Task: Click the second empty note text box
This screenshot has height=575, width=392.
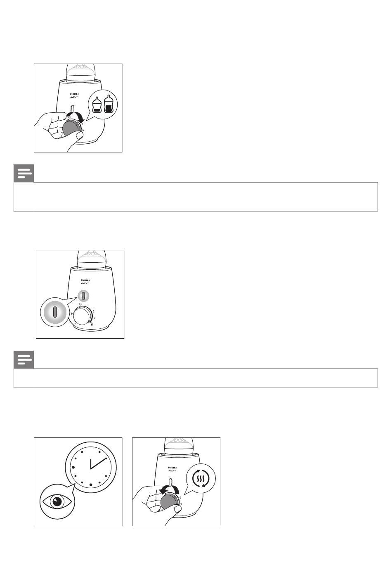Action: [196, 378]
